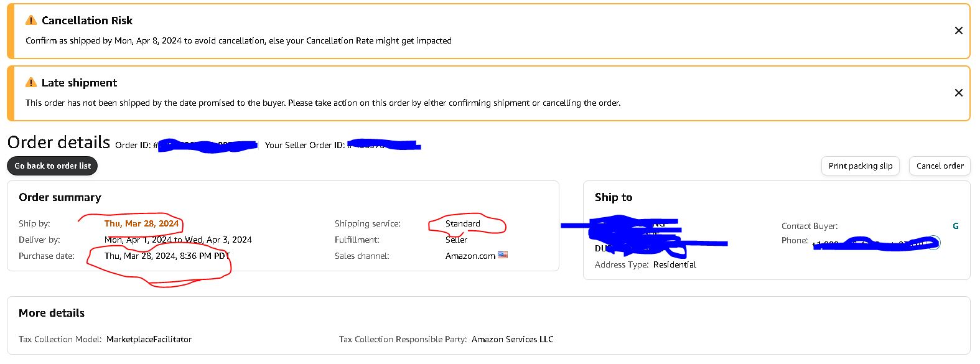
Task: Click the Ship to heading
Action: (x=614, y=197)
